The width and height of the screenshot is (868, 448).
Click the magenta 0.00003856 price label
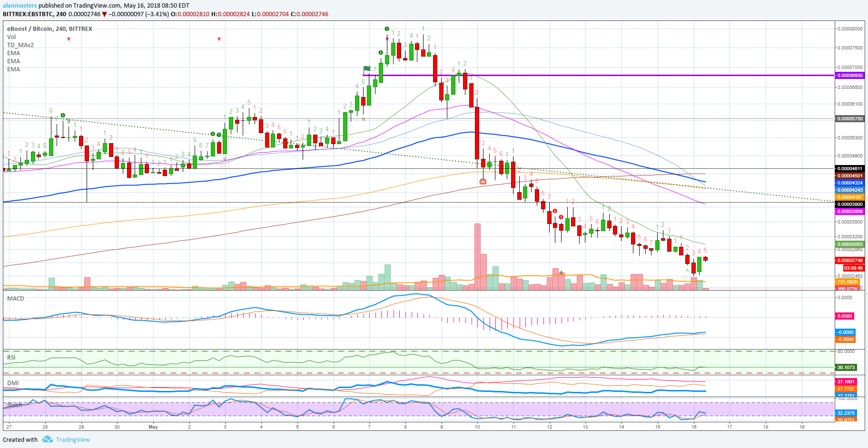(x=850, y=212)
